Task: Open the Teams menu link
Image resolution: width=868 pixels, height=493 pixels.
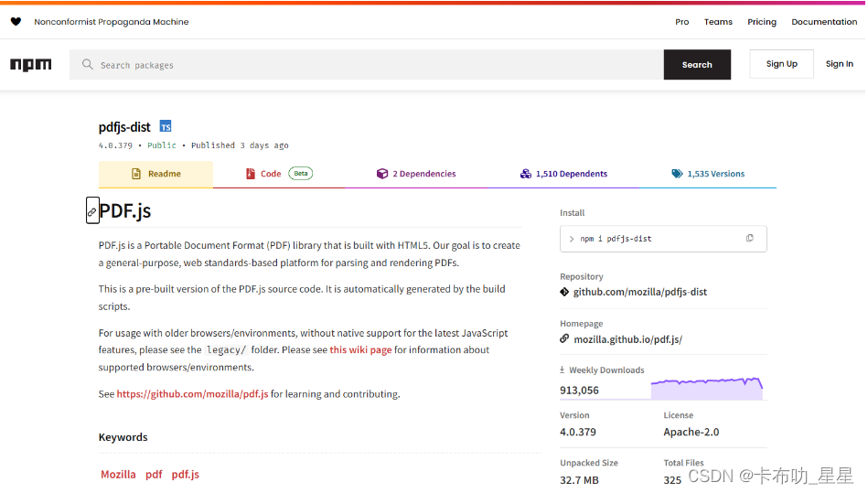Action: (x=718, y=22)
